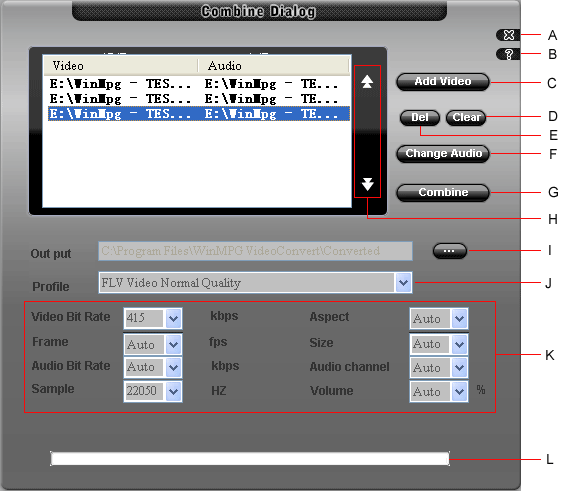Open the Size dropdown

point(459,344)
